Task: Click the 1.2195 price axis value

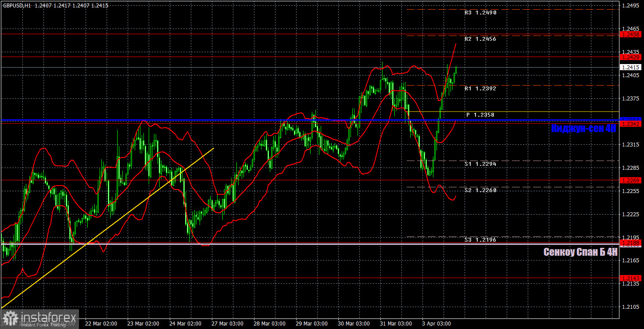Action: point(630,237)
